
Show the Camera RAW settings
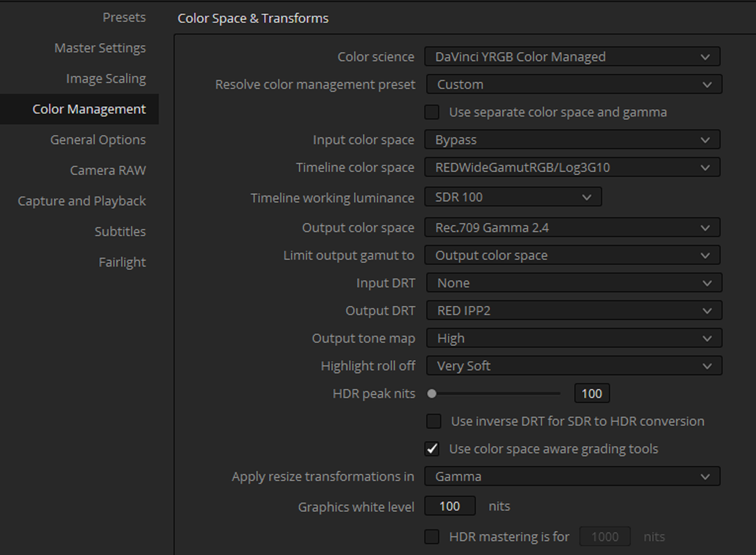(x=108, y=170)
